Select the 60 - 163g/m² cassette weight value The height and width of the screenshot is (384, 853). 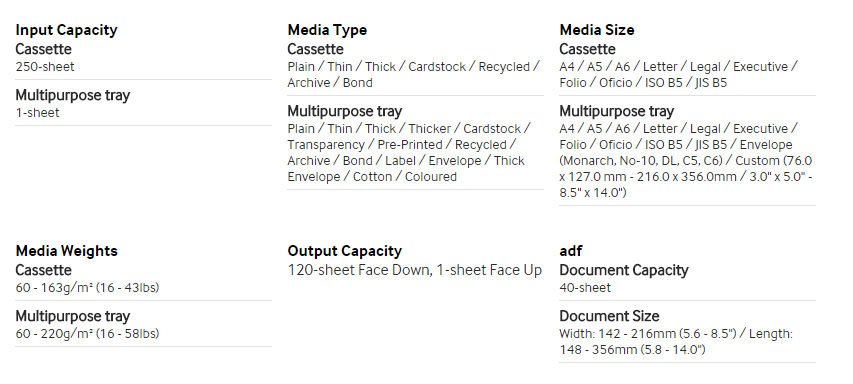(x=87, y=288)
